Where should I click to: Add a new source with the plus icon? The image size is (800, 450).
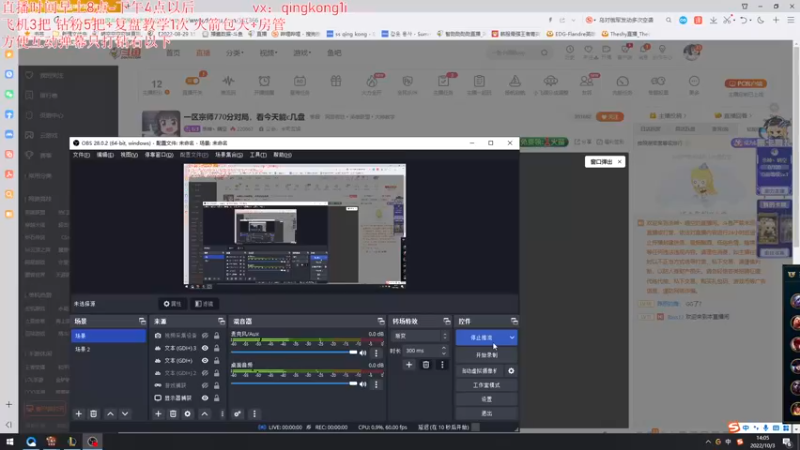tap(158, 414)
